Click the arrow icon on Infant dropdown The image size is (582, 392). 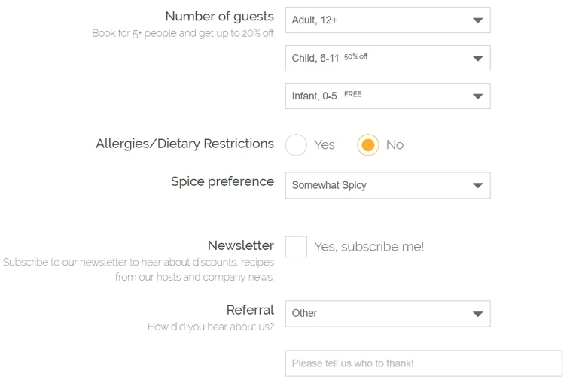point(477,96)
